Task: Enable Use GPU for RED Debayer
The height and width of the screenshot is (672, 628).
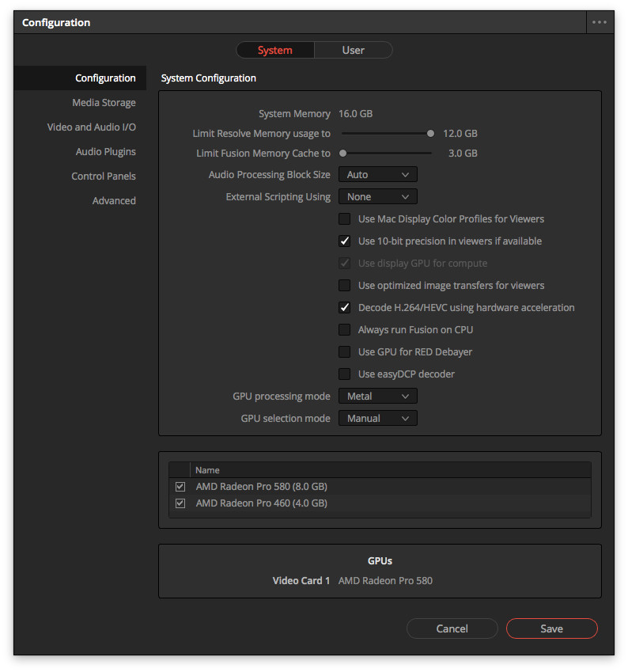Action: (x=344, y=352)
